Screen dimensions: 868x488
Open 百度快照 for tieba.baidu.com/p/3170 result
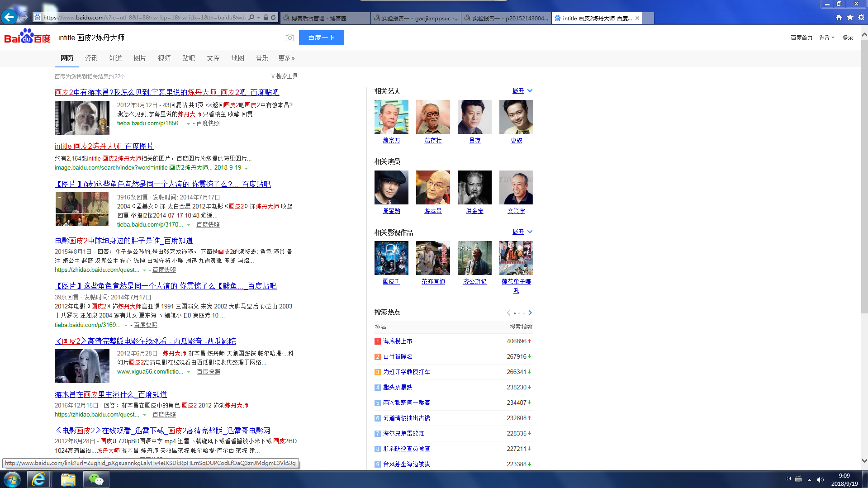coord(208,225)
